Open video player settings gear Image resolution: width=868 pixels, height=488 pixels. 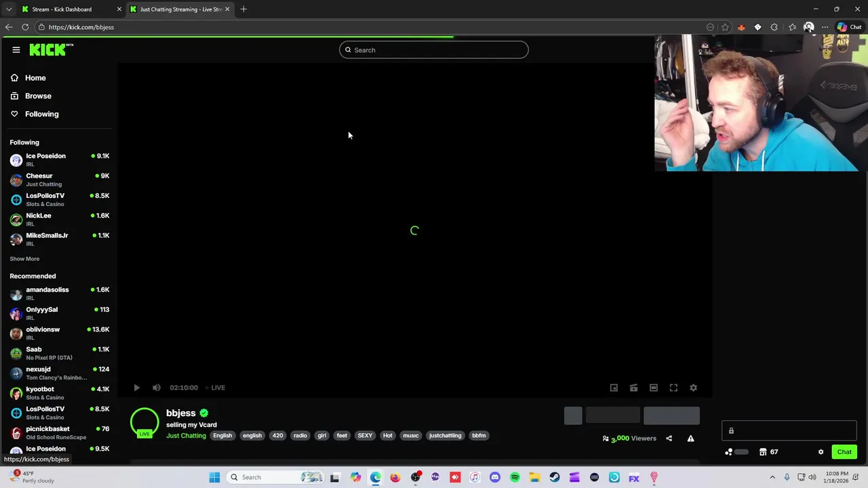tap(693, 388)
